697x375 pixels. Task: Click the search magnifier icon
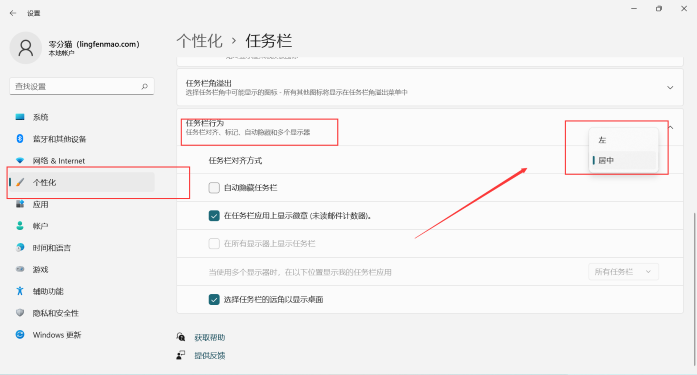click(144, 86)
